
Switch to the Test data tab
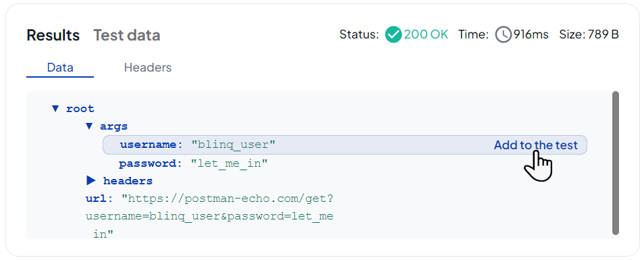tap(127, 35)
